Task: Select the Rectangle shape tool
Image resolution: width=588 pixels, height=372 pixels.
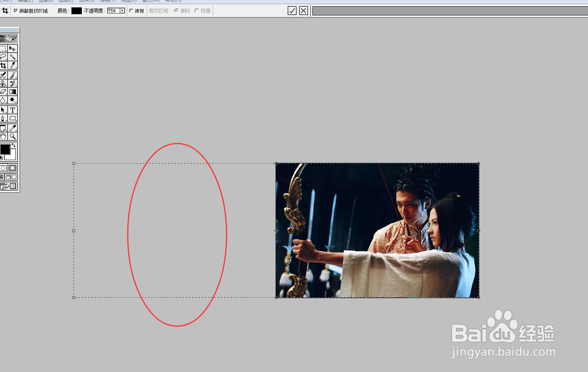Action: coord(13,118)
